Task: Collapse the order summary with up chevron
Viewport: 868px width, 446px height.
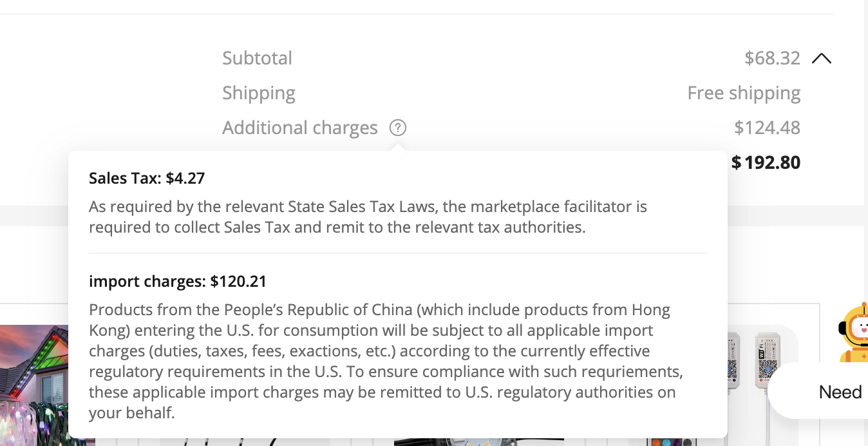Action: point(821,59)
